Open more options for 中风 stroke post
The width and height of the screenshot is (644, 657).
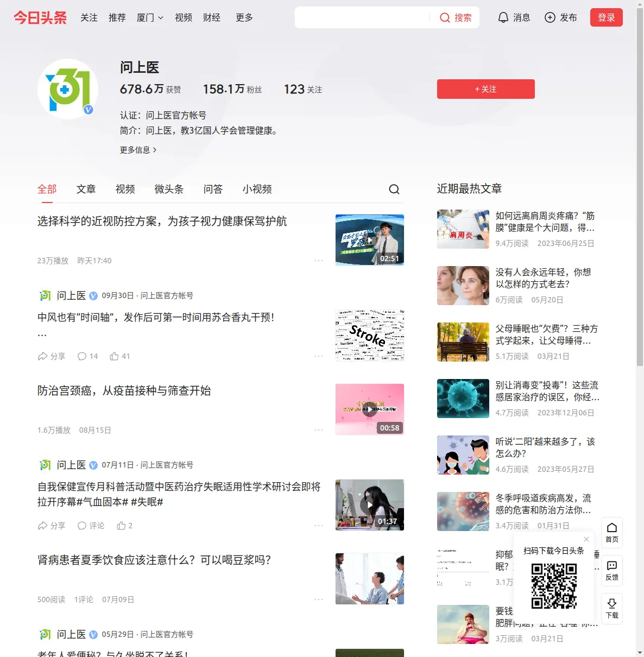pos(319,356)
